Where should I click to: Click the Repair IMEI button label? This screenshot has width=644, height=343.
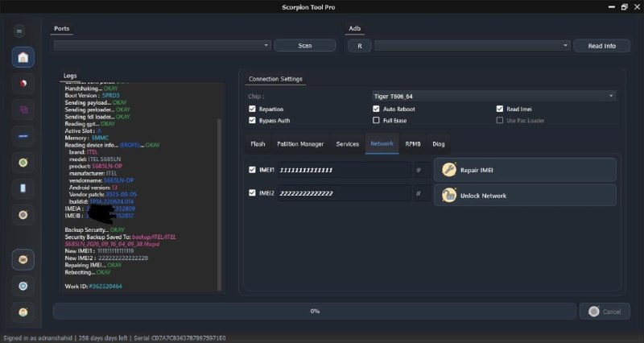pyautogui.click(x=477, y=170)
